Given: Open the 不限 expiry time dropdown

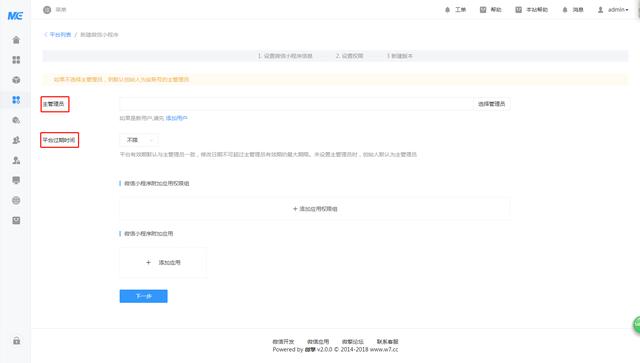Looking at the screenshot, I should (139, 140).
